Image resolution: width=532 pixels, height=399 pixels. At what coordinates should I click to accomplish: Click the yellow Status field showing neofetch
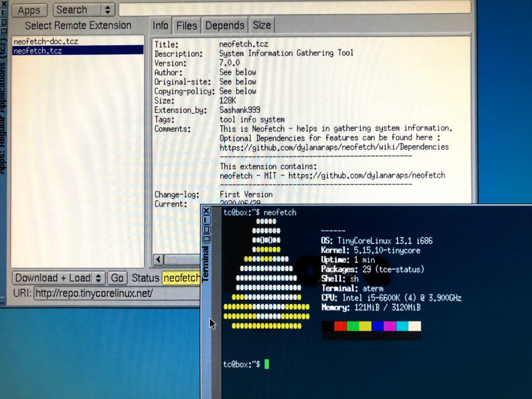[x=181, y=278]
